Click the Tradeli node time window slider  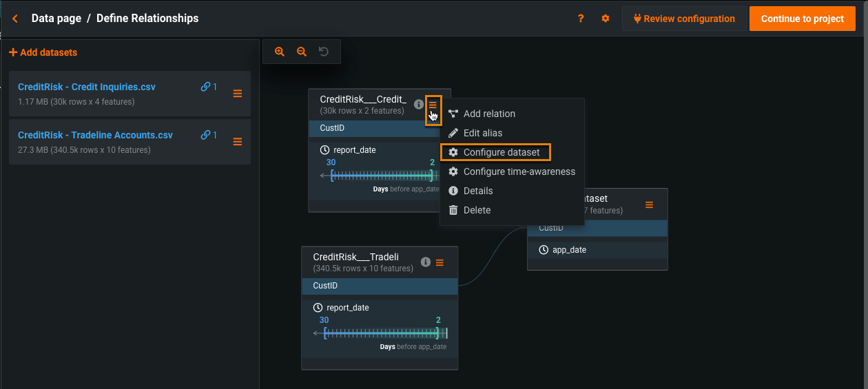tap(381, 333)
